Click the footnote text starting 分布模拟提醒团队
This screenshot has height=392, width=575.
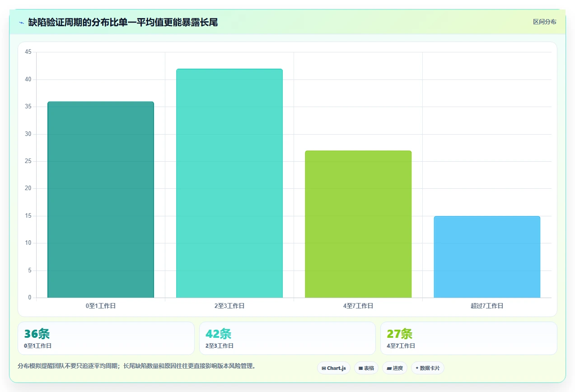138,366
